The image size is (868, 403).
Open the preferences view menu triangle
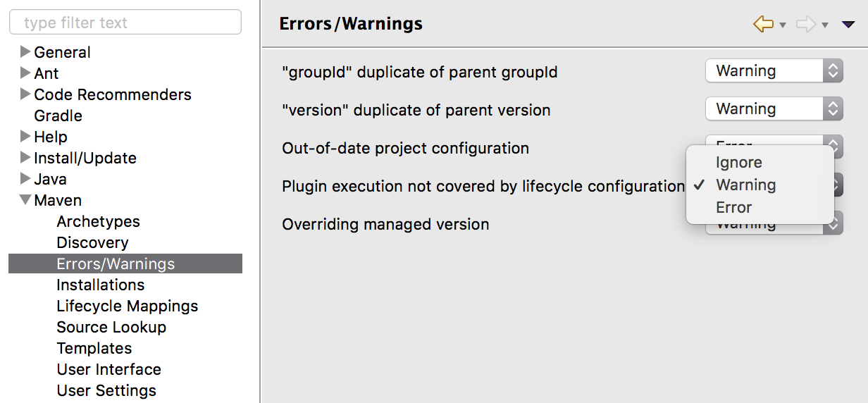tap(848, 25)
